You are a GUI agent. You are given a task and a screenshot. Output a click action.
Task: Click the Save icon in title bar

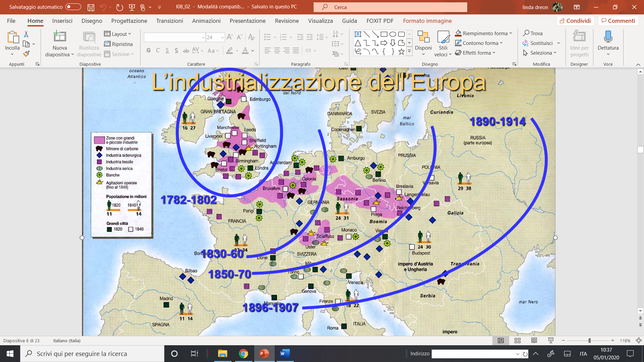coord(91,7)
